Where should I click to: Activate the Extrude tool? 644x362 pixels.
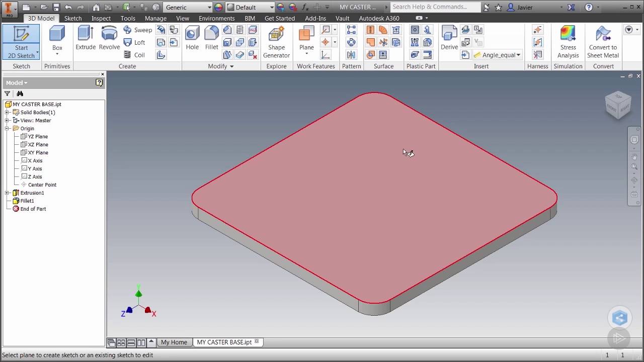(86, 38)
